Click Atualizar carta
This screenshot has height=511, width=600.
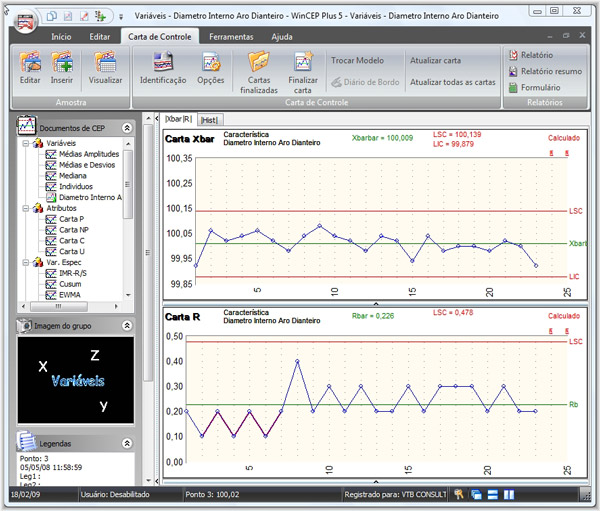click(435, 60)
